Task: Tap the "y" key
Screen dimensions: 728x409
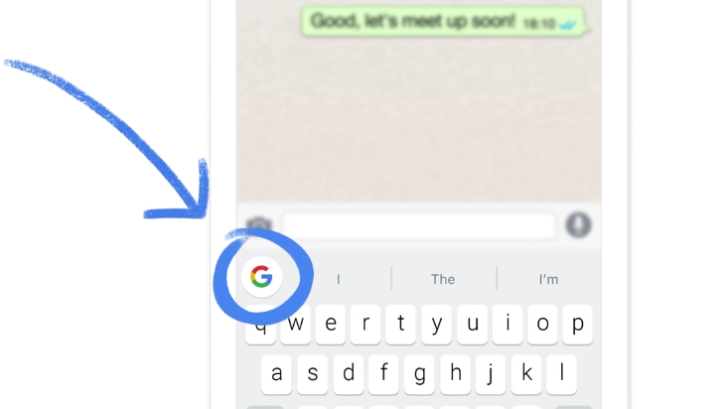Action: click(436, 325)
